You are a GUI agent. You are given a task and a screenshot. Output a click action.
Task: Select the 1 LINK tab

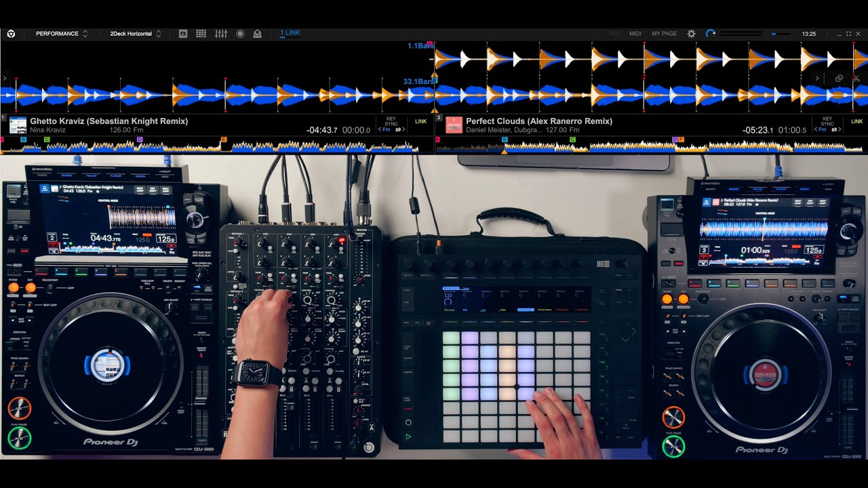[290, 33]
